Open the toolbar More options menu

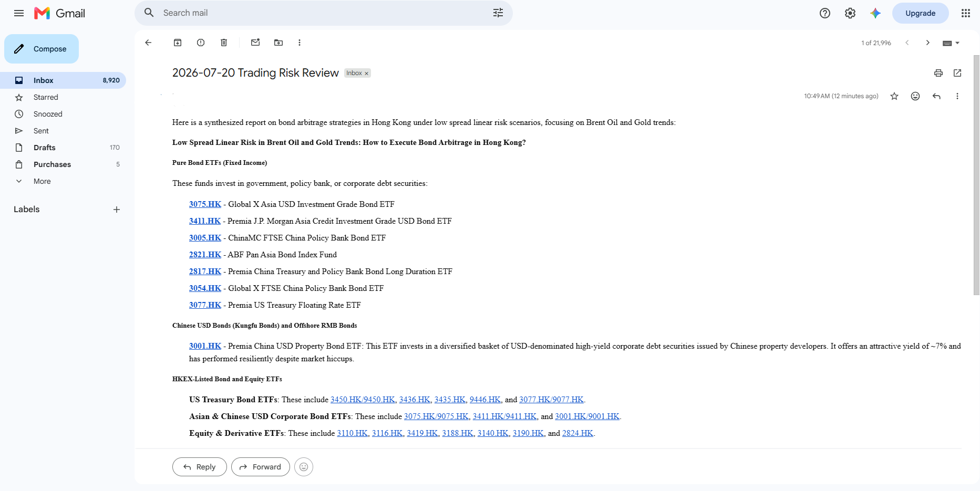pos(300,43)
